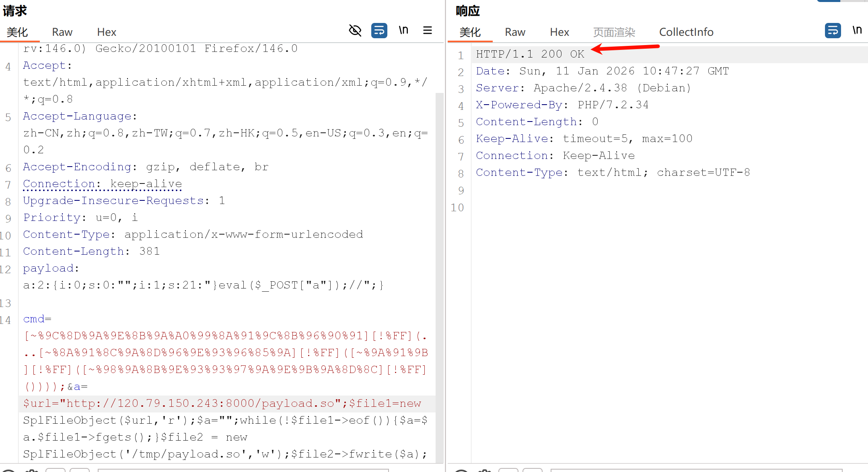The height and width of the screenshot is (472, 868).
Task: Click the Connection: keep-alive header text
Action: (x=102, y=184)
